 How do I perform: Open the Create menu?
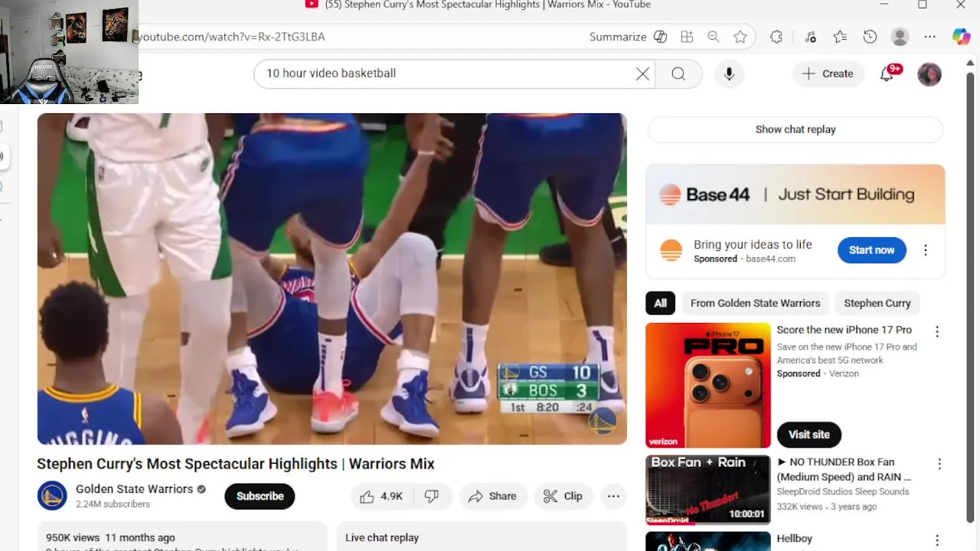click(828, 73)
